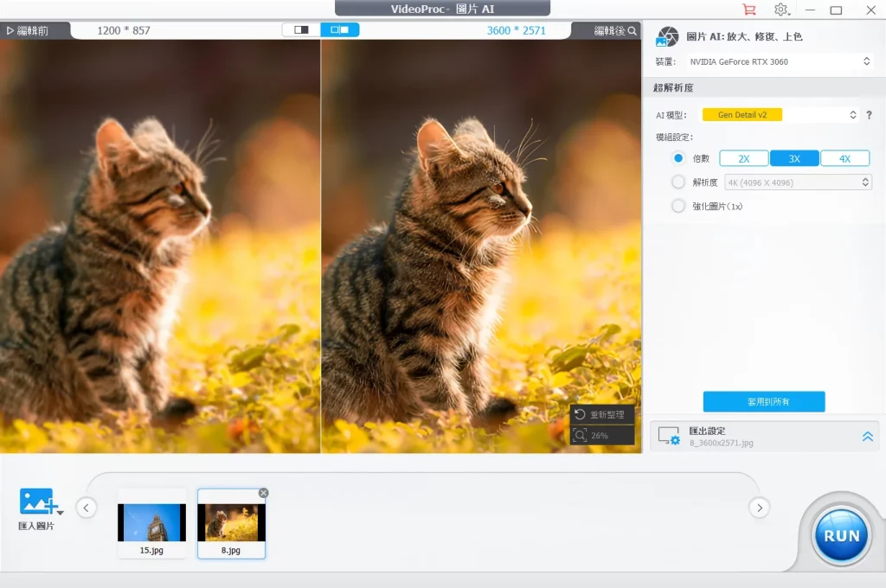Click the 26% zoom magnifier icon
This screenshot has width=886, height=588.
(581, 436)
